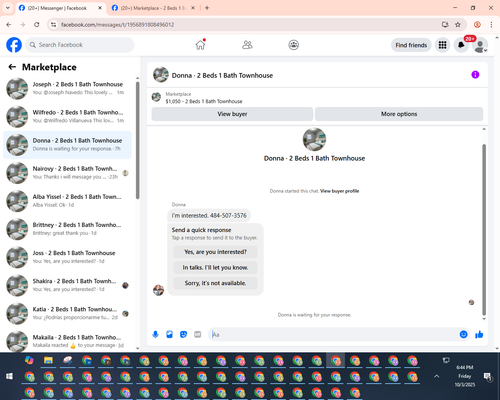
Task: Go to the Home feed icon
Action: pos(200,45)
